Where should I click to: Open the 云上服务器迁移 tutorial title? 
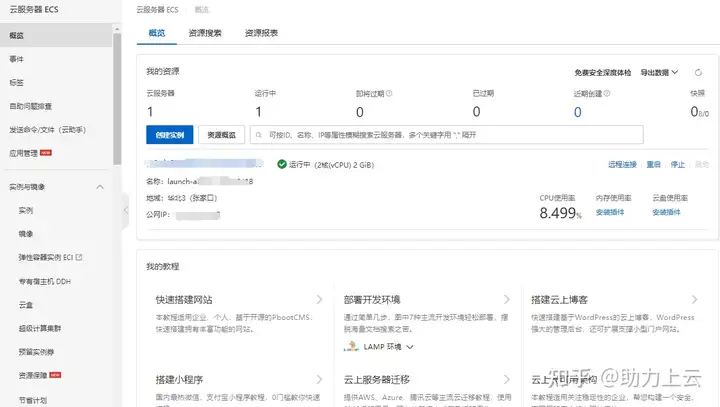pyautogui.click(x=377, y=379)
